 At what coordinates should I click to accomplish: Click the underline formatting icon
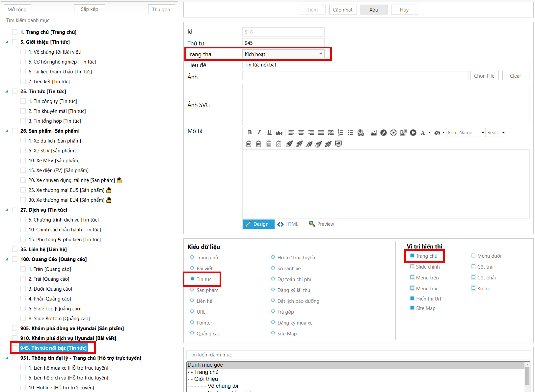tap(269, 133)
